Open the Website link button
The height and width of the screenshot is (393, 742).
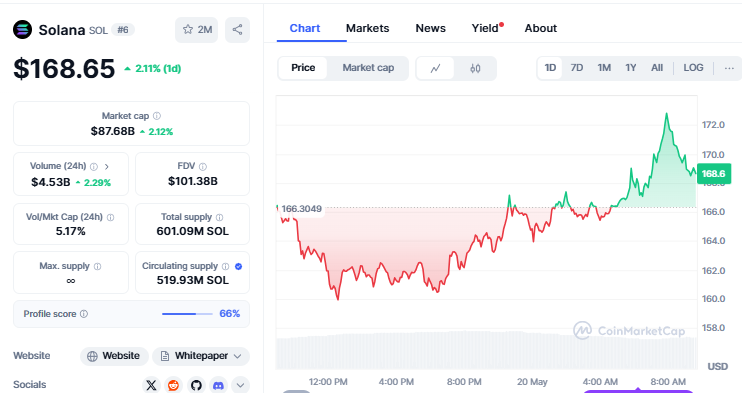(x=114, y=356)
